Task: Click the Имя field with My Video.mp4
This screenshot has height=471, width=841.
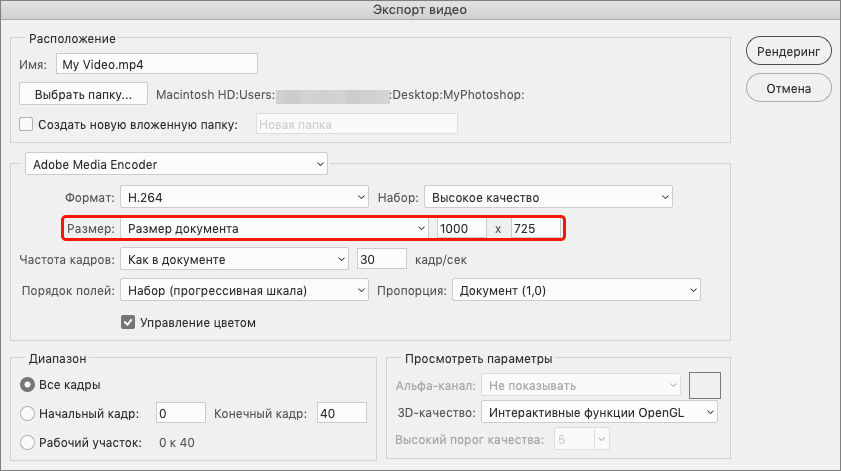Action: [x=157, y=64]
